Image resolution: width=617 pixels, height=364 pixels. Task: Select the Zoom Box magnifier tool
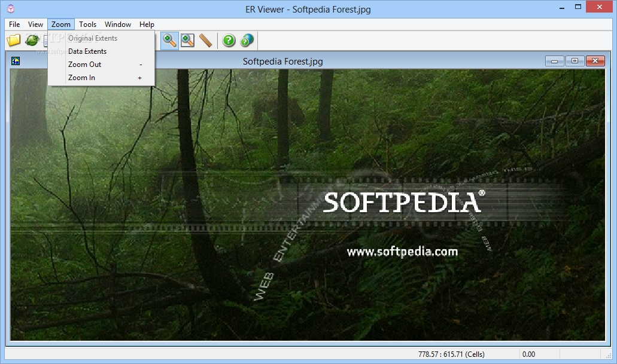(187, 41)
